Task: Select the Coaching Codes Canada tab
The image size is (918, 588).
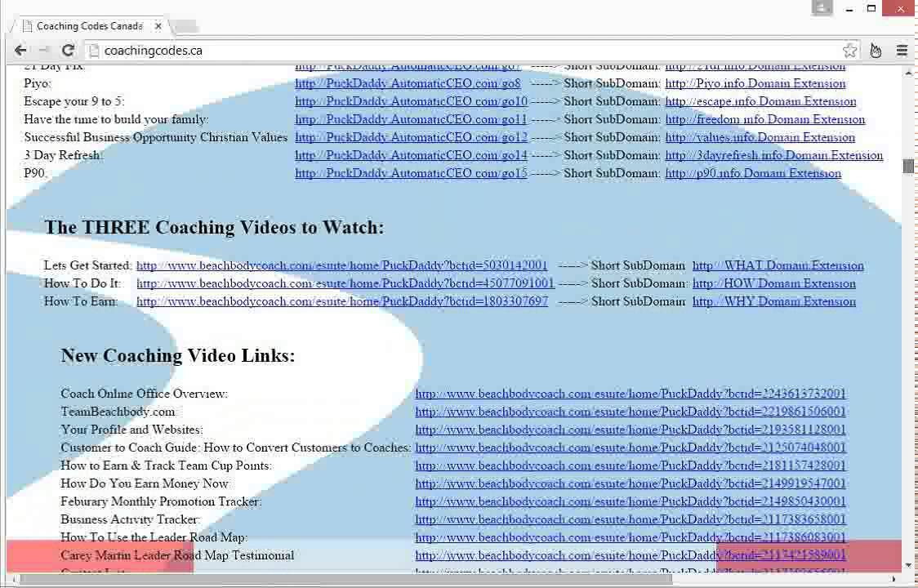Action: coord(91,26)
